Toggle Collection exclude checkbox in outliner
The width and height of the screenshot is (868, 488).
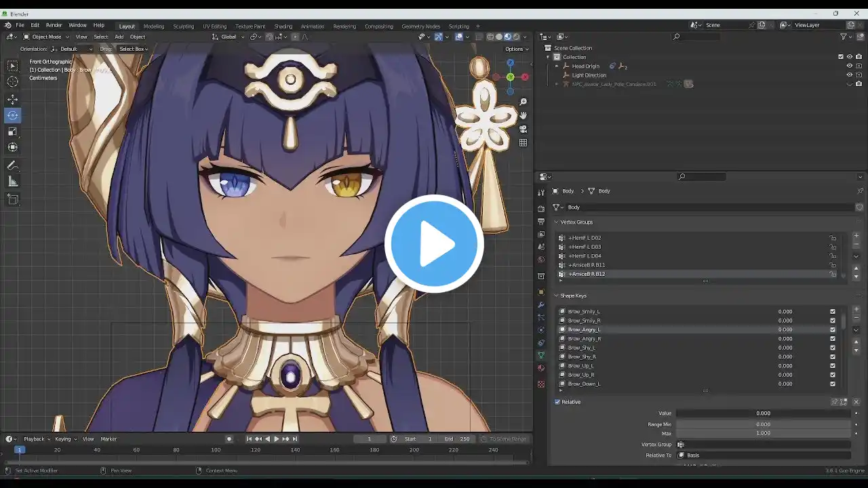point(841,57)
